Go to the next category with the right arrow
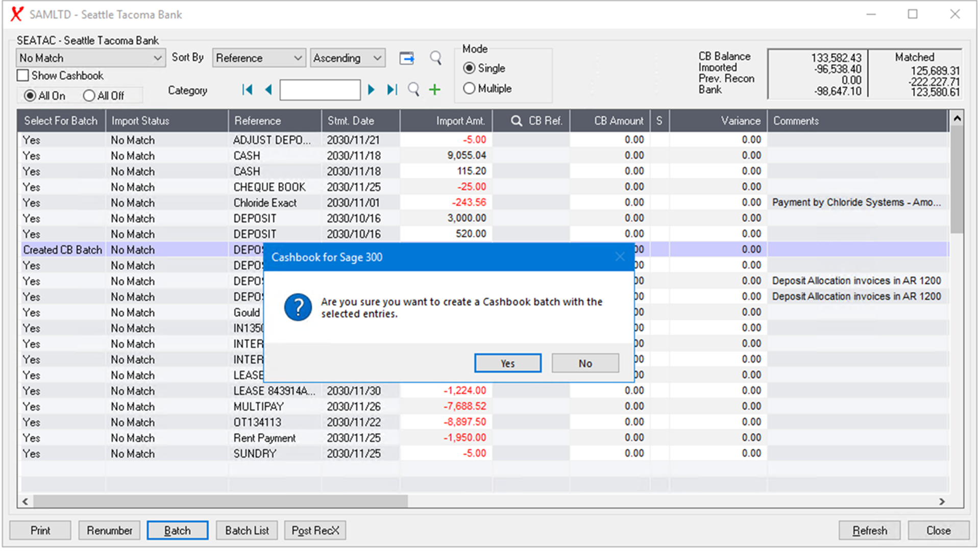This screenshot has width=980, height=551. click(371, 90)
